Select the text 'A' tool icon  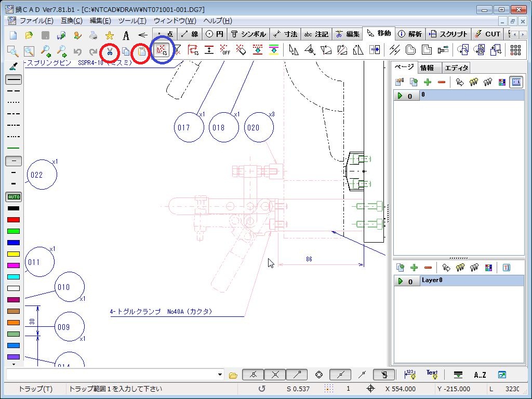(126, 35)
